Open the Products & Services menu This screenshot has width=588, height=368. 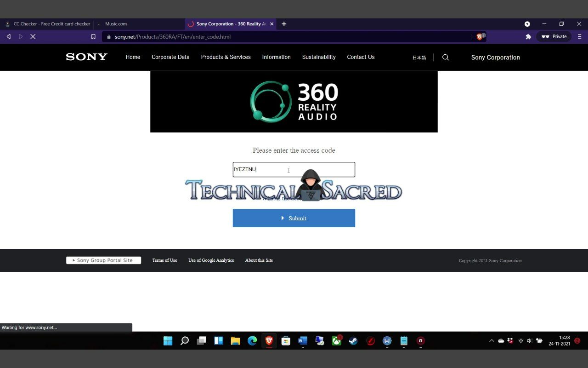tap(226, 57)
